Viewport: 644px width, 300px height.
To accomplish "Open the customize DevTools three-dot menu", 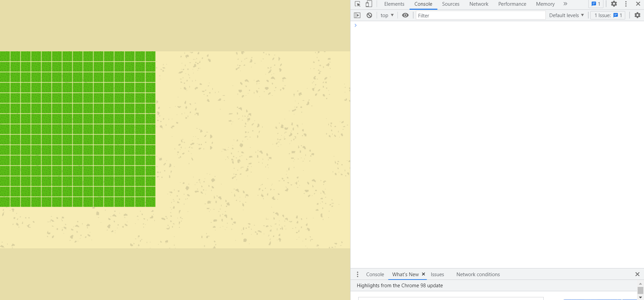I will (626, 4).
